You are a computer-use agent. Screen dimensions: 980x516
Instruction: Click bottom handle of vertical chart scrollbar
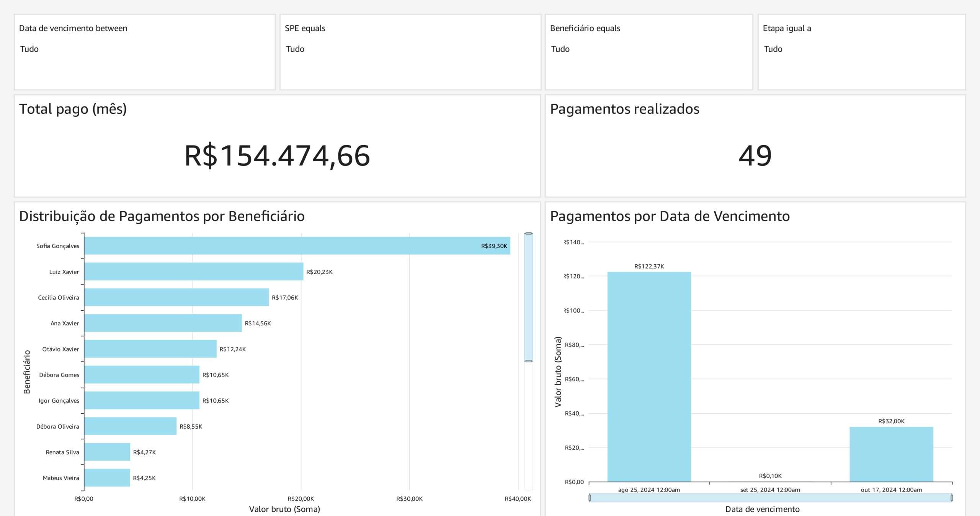[528, 361]
